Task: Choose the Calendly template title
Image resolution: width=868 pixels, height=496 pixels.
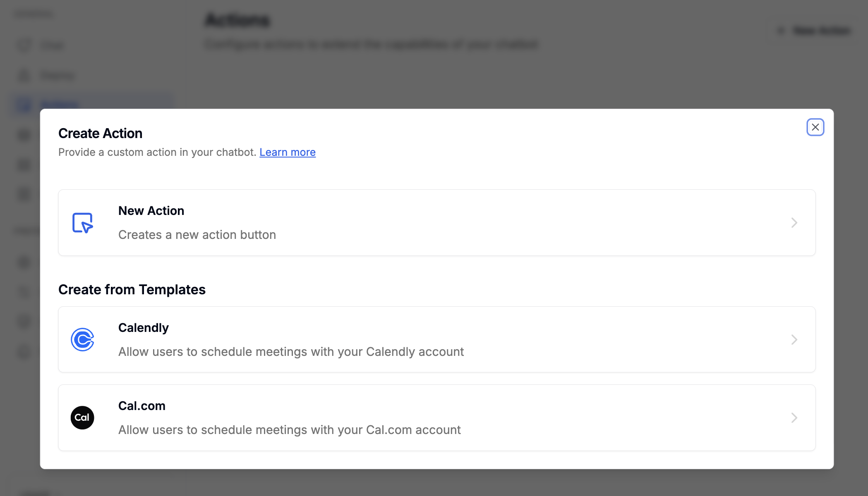Action: click(143, 328)
